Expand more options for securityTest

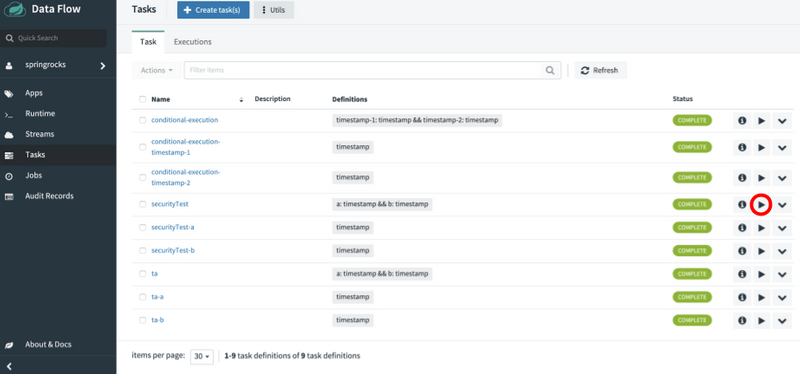782,205
